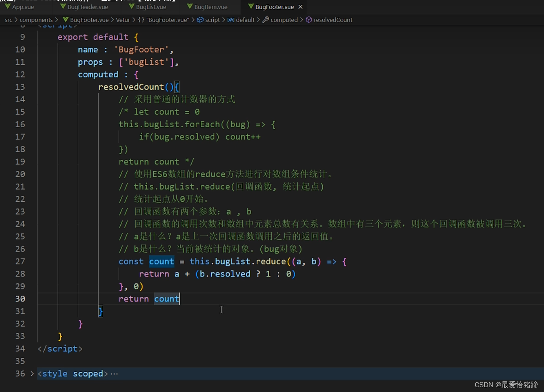Viewport: 544px width, 392px height.
Task: Click the script cube icon in breadcrumb
Action: [200, 20]
